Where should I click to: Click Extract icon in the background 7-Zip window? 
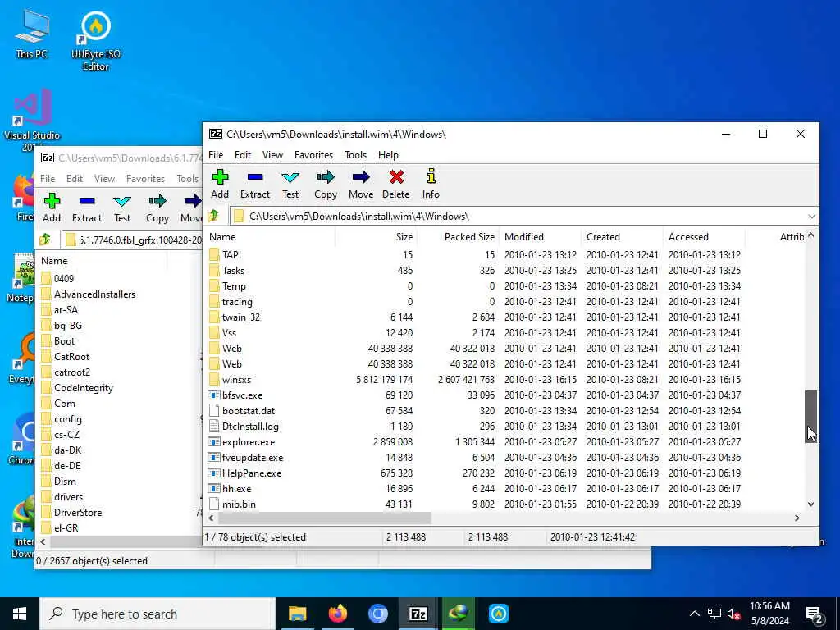tap(87, 201)
